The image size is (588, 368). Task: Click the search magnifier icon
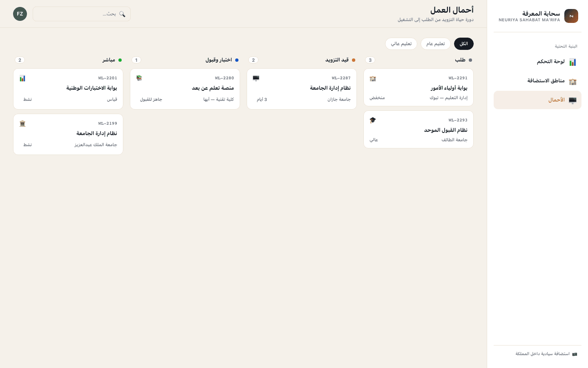[x=122, y=14]
